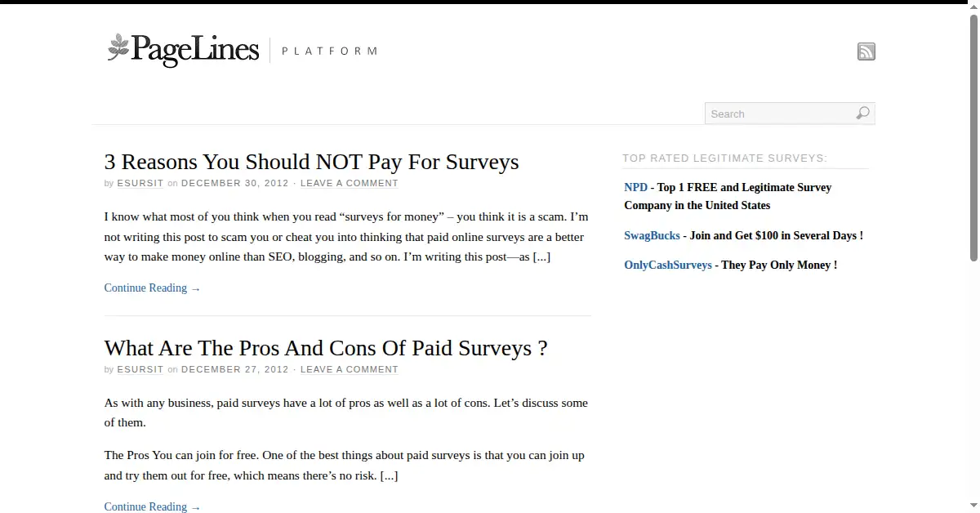980x513 pixels.
Task: Click the 'DECEMBER 30, 2012' date text
Action: 235,183
